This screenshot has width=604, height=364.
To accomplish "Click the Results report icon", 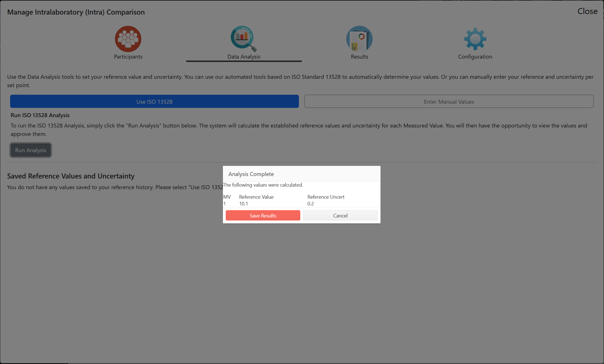I will (359, 39).
